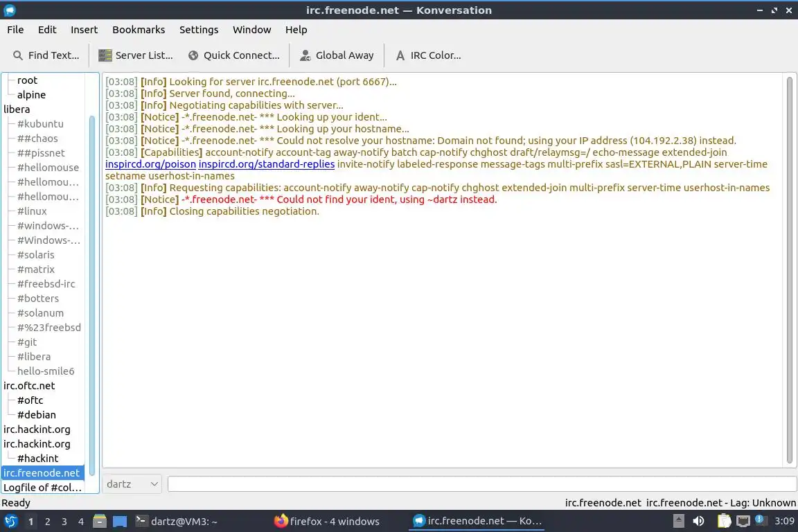Open the Bookmarks menu

coord(139,30)
